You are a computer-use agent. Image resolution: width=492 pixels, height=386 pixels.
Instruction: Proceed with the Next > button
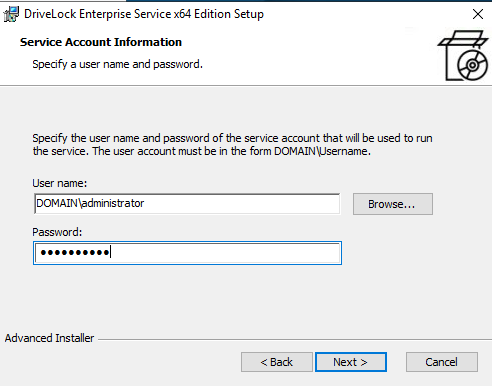pos(351,362)
